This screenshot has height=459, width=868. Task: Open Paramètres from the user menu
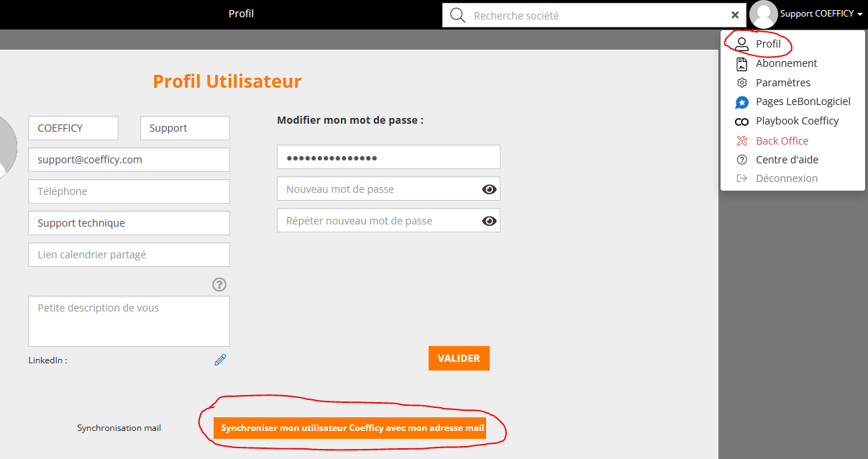tap(783, 83)
